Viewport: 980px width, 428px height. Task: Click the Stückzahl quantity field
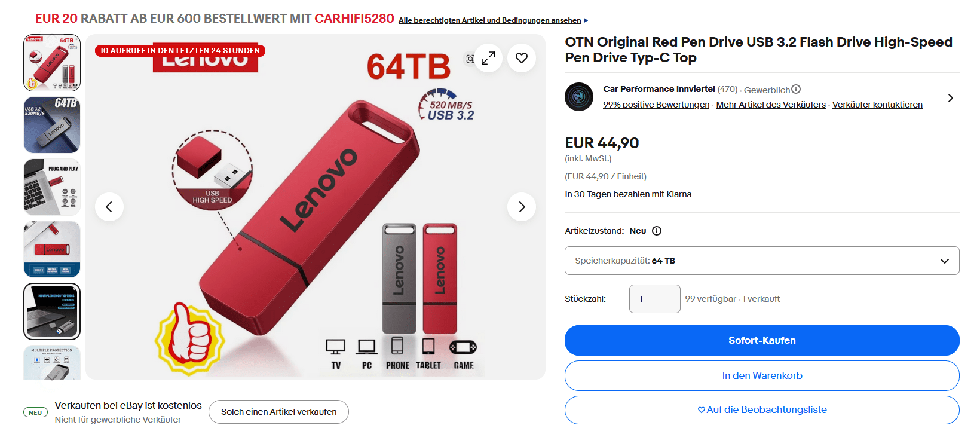(x=654, y=299)
